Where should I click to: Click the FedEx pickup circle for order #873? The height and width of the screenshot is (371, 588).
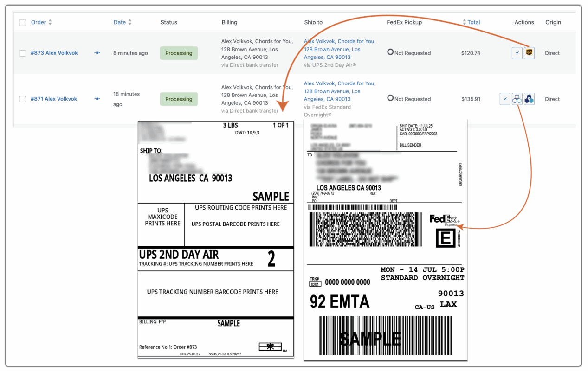[x=390, y=52]
